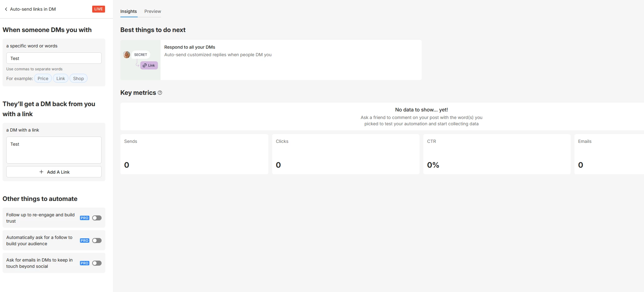Click the back arrow beside Auto-send links
This screenshot has height=292, width=644.
pos(6,9)
